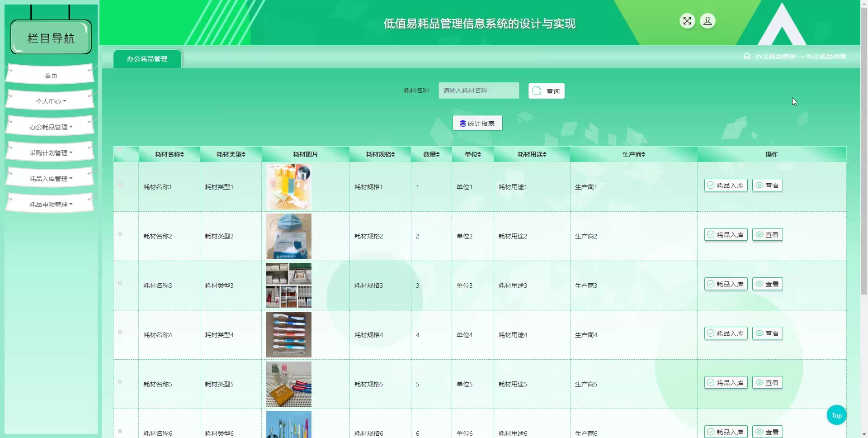Select the checkbox for row 耗材名称6
This screenshot has height=438, width=868.
tap(120, 431)
